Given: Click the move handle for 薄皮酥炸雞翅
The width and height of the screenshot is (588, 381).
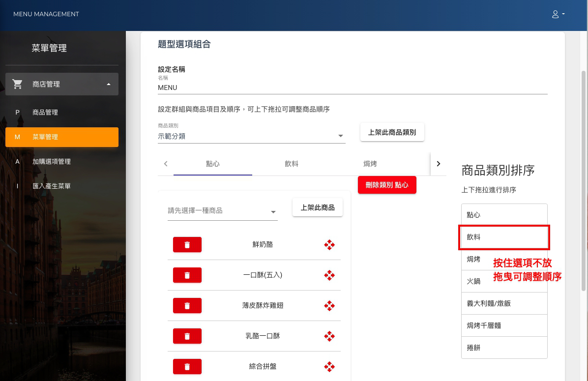Looking at the screenshot, I should [x=329, y=306].
